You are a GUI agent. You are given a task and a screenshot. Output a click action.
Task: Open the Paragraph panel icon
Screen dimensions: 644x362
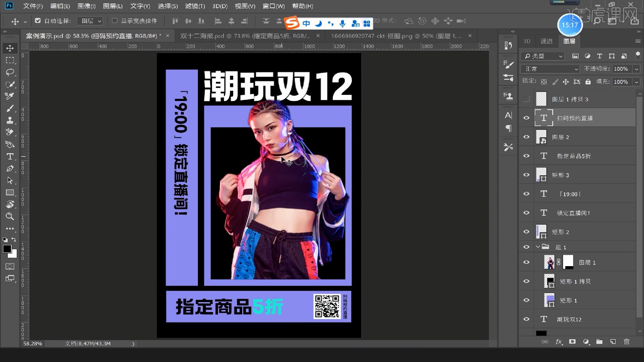[x=508, y=129]
